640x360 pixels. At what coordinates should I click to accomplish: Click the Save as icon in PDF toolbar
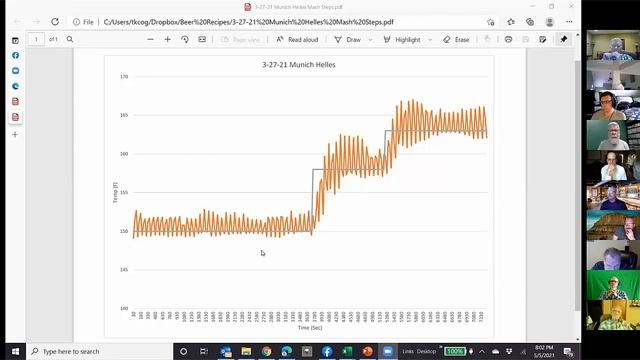(x=542, y=40)
